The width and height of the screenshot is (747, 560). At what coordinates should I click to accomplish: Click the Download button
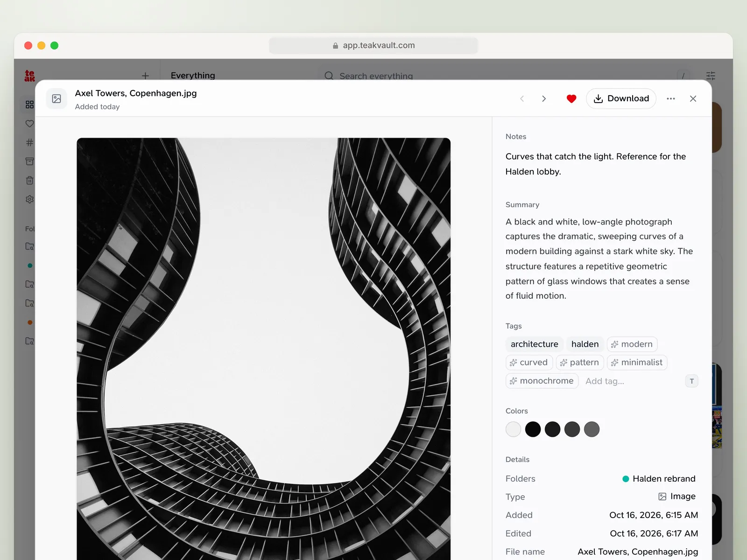pyautogui.click(x=621, y=98)
